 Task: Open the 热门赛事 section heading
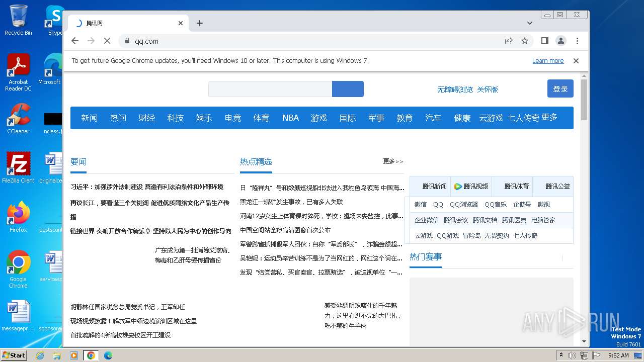[426, 257]
